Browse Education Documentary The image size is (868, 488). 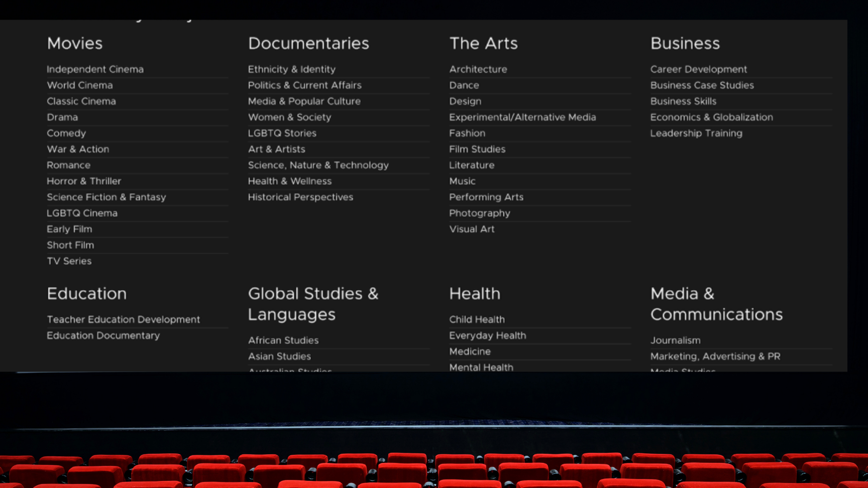103,336
